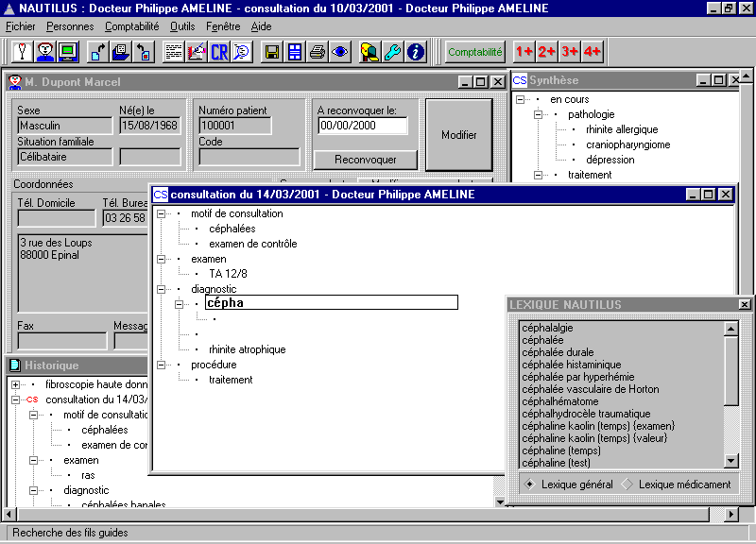Click the blue eye preview icon
Image resolution: width=756 pixels, height=544 pixels.
[x=340, y=52]
